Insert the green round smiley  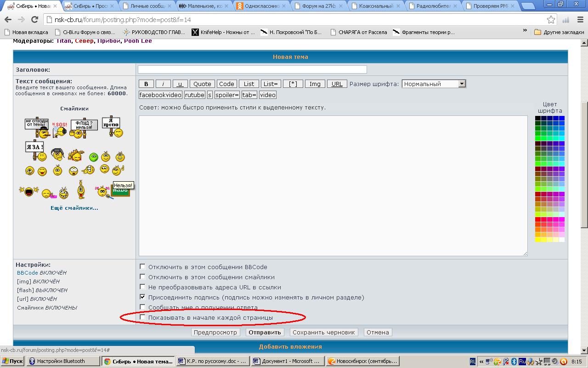pos(93,157)
